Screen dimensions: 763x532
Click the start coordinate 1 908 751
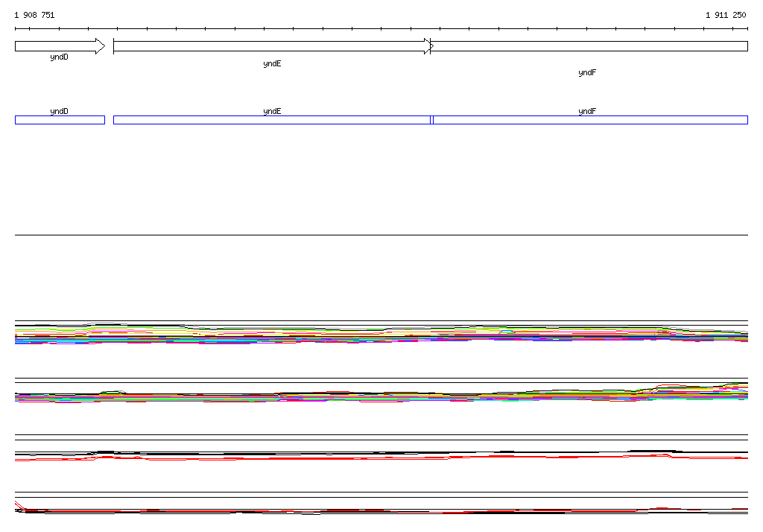click(x=34, y=15)
